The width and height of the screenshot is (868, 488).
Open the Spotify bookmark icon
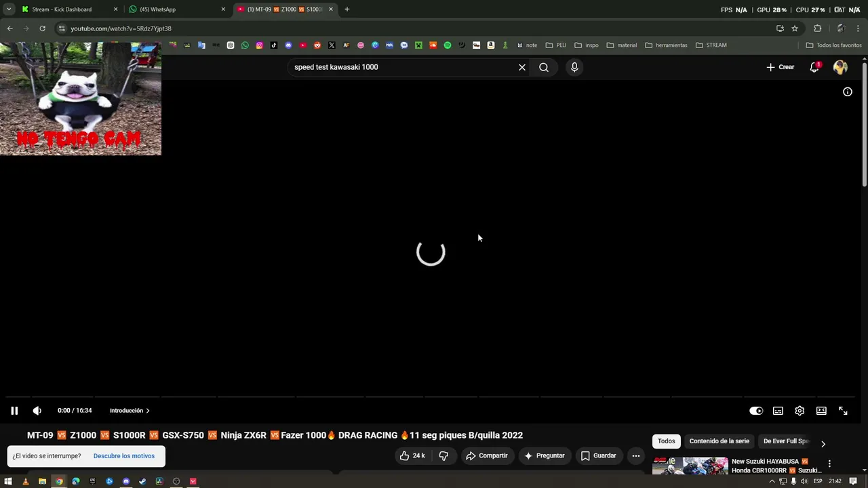click(x=448, y=45)
